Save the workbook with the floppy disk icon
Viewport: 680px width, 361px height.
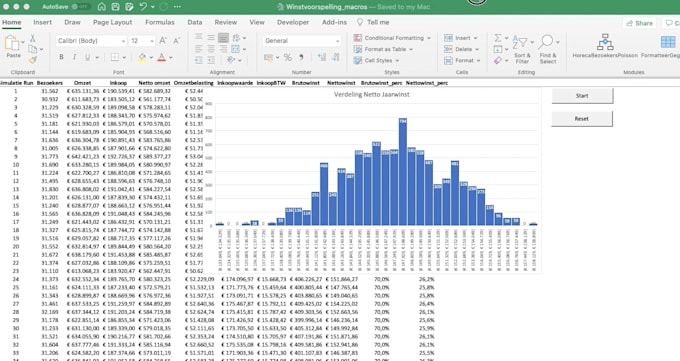[x=115, y=7]
